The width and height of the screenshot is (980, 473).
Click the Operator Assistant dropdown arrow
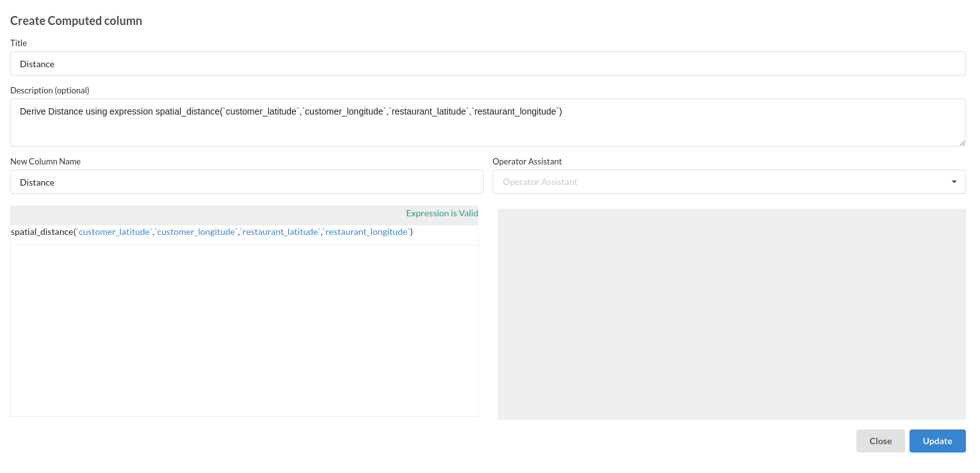click(954, 182)
